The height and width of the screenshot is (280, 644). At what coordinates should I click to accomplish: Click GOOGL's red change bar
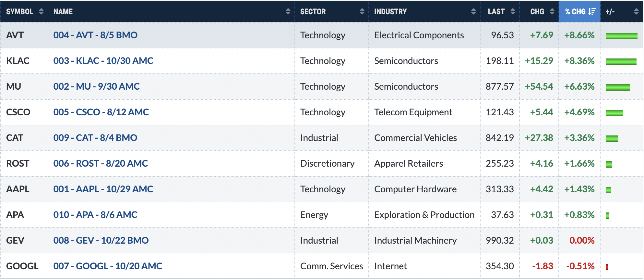tap(606, 267)
